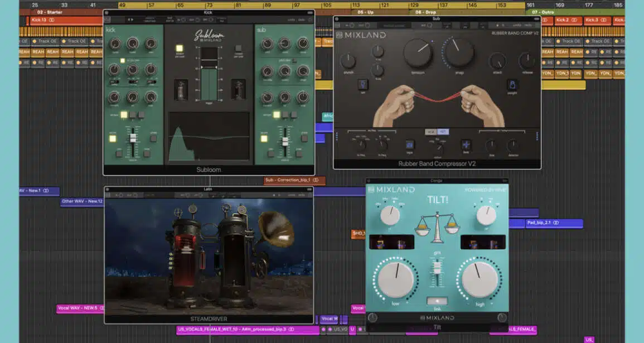Click the gramophone horn in Steamdriver
This screenshot has width=644, height=343.
[277, 229]
